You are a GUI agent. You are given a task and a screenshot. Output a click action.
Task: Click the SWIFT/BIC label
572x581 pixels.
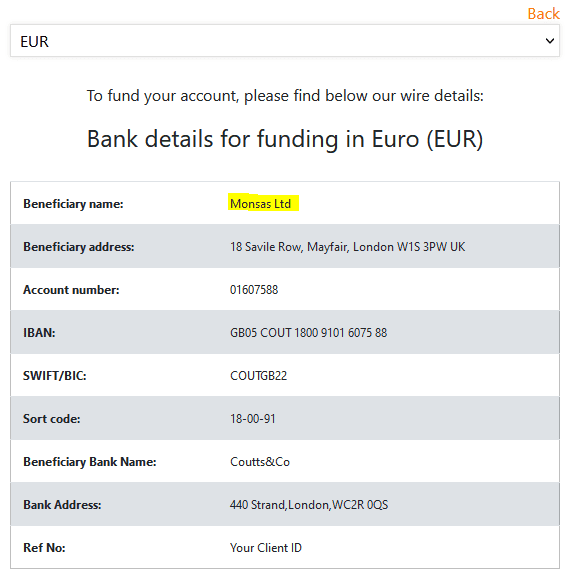click(x=55, y=376)
